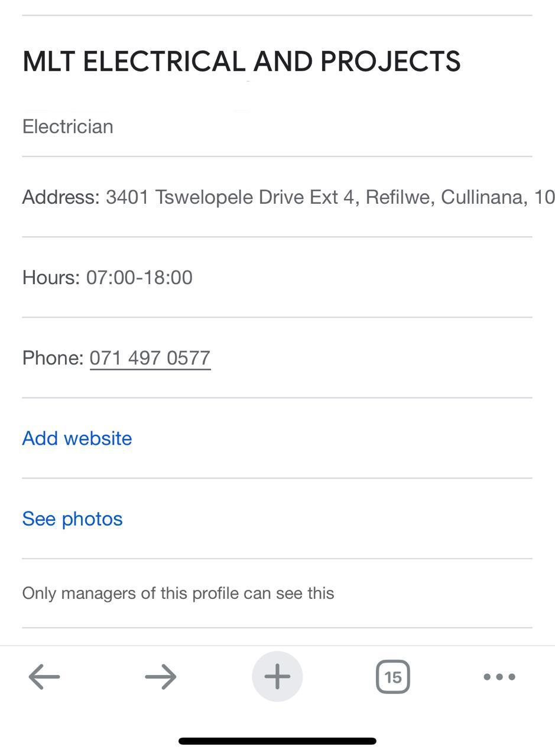The width and height of the screenshot is (555, 756).
Task: Call phone number 071 497 0577
Action: 150,358
